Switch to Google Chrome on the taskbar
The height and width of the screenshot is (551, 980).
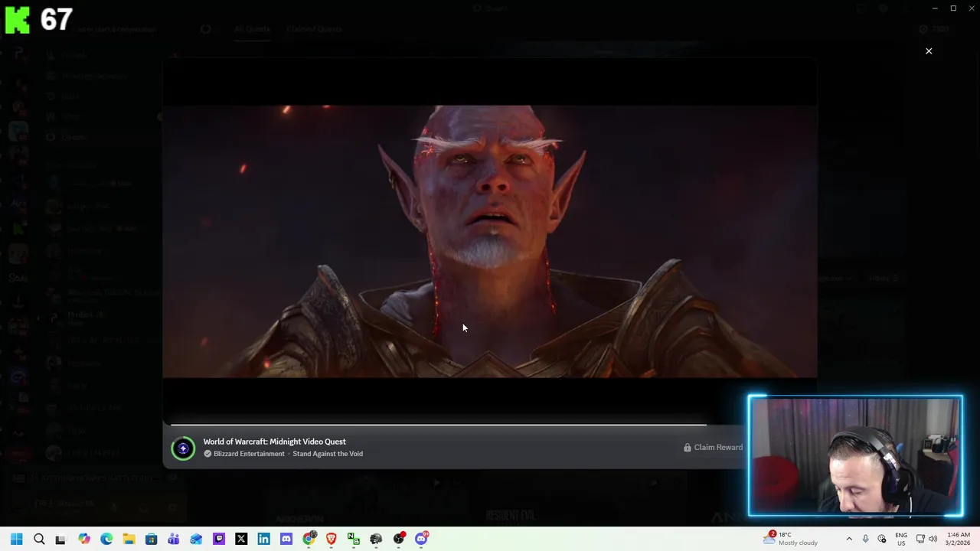pos(309,539)
